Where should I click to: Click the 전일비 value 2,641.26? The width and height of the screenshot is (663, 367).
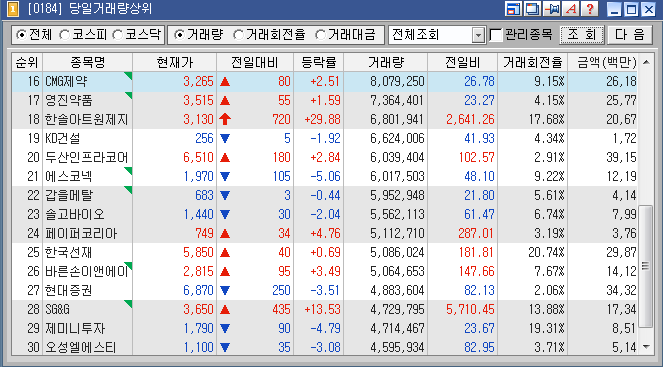[x=470, y=120]
